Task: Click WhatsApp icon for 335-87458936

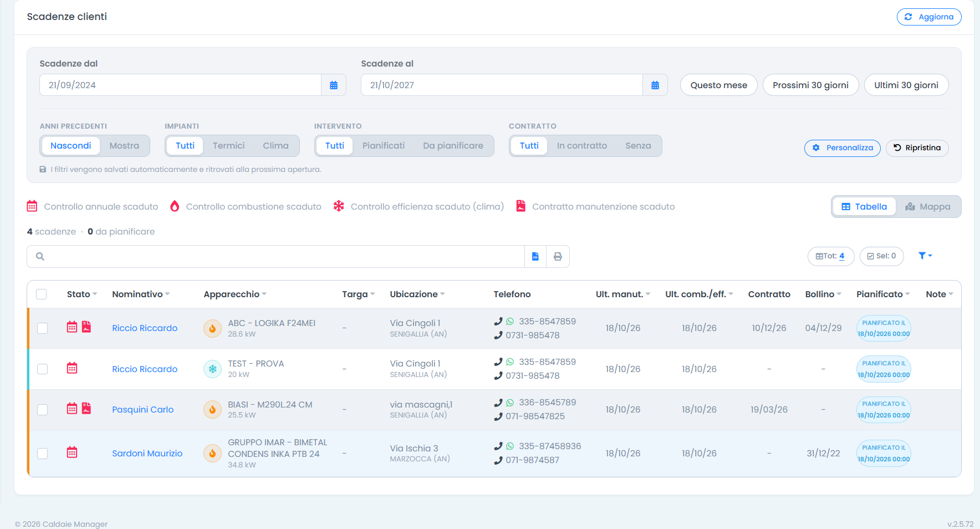Action: [x=510, y=446]
